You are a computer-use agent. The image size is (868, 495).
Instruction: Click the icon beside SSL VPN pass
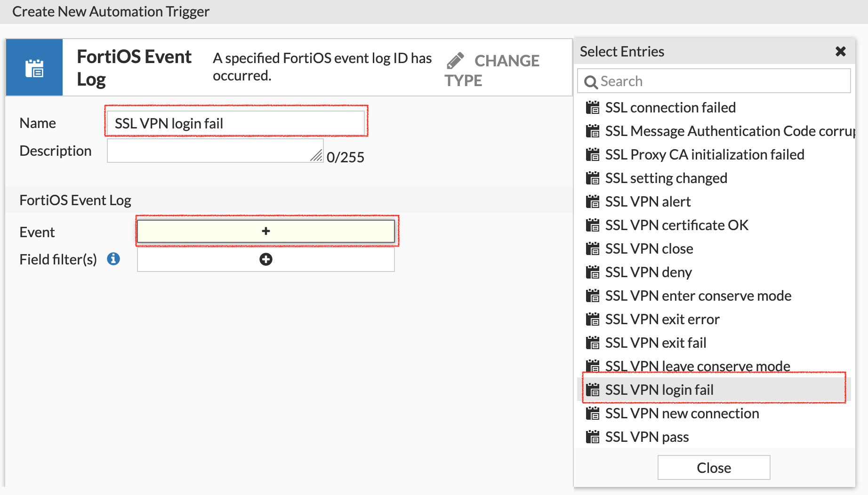coord(593,437)
